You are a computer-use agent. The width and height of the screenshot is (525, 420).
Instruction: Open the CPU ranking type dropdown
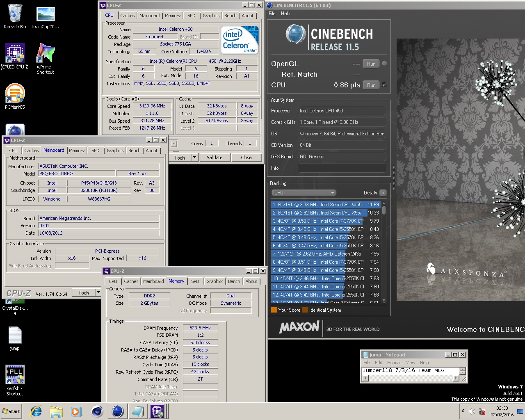click(x=304, y=193)
